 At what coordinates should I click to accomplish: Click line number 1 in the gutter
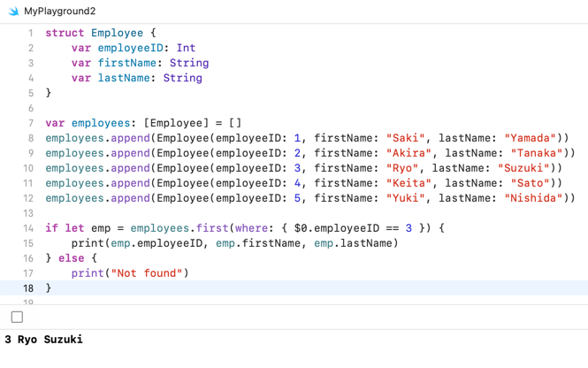[x=30, y=33]
